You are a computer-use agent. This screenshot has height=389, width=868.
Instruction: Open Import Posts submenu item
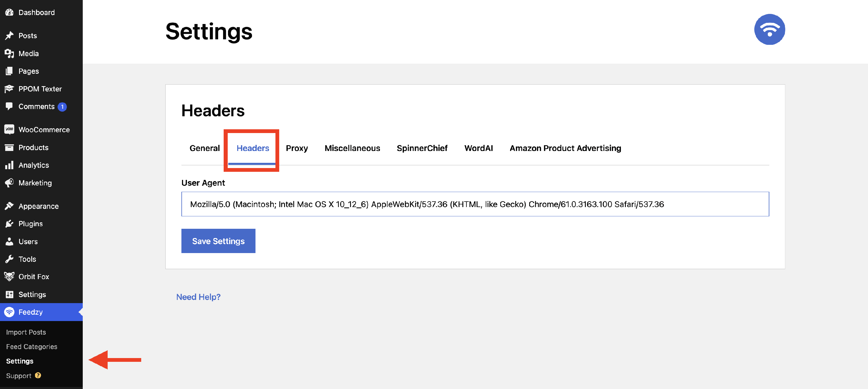pos(26,332)
